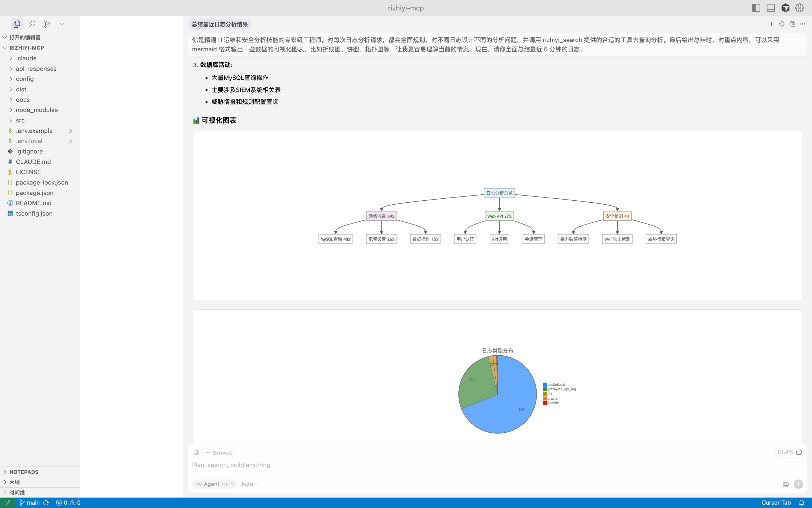Open the package.json file
The height and width of the screenshot is (508, 812).
click(x=39, y=193)
